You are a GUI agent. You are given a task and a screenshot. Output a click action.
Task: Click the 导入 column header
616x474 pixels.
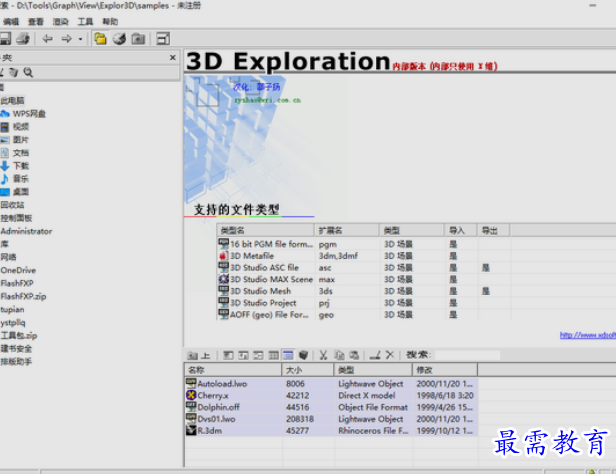(x=461, y=231)
